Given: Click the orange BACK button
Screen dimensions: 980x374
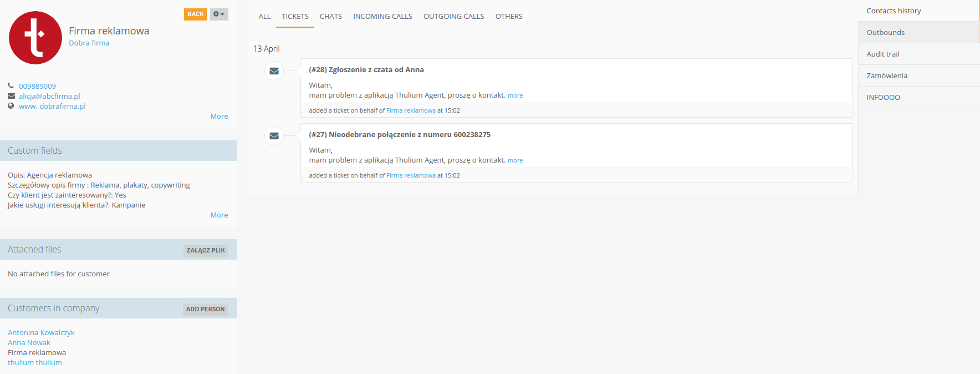Looking at the screenshot, I should click(196, 14).
